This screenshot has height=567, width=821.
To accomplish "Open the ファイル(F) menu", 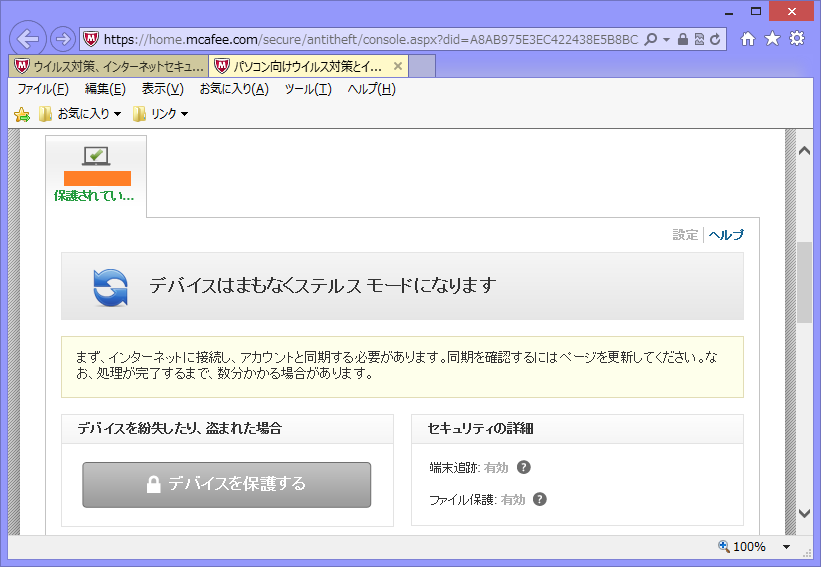I will tap(43, 89).
